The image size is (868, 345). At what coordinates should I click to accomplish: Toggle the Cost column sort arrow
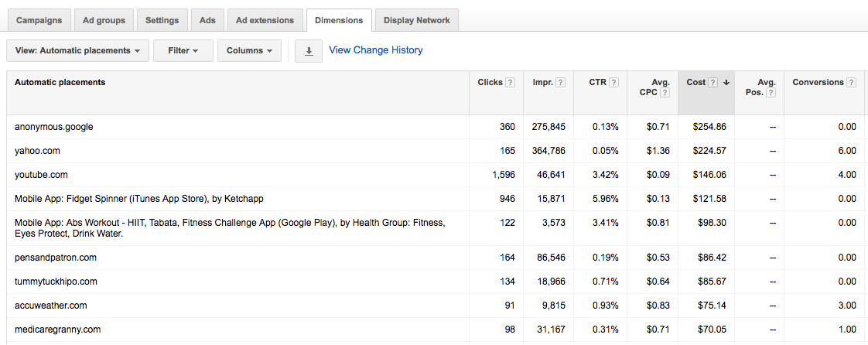point(726,83)
